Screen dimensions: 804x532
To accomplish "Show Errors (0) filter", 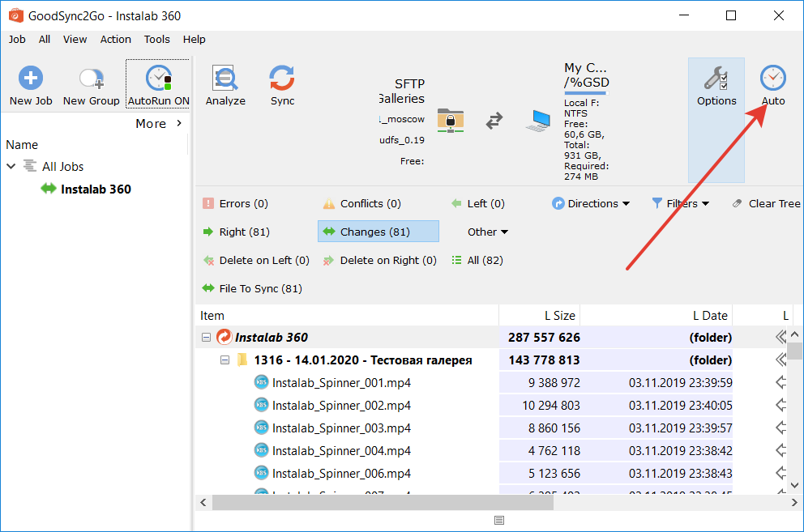I will [236, 203].
